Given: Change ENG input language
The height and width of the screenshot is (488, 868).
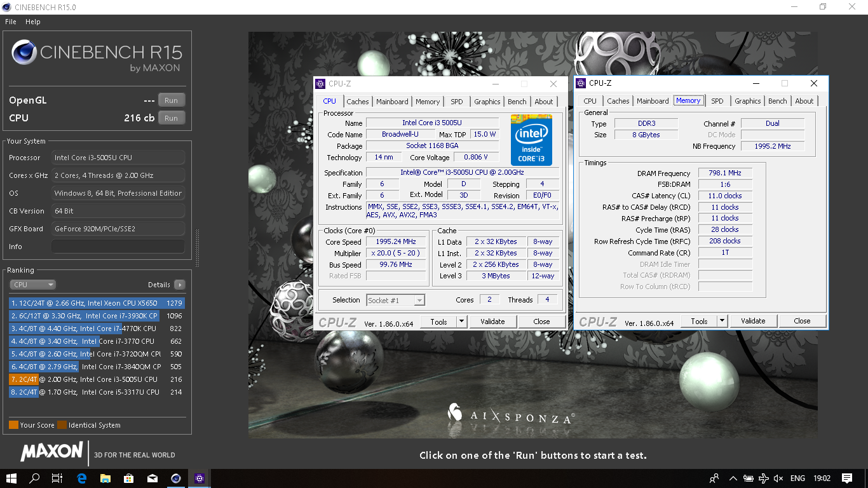Looking at the screenshot, I should 797,478.
